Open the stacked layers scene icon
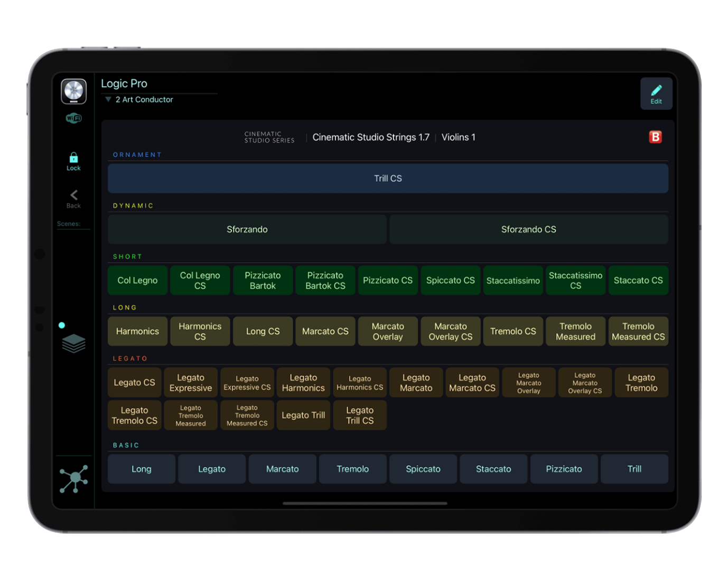This screenshot has height=575, width=728. tap(73, 344)
